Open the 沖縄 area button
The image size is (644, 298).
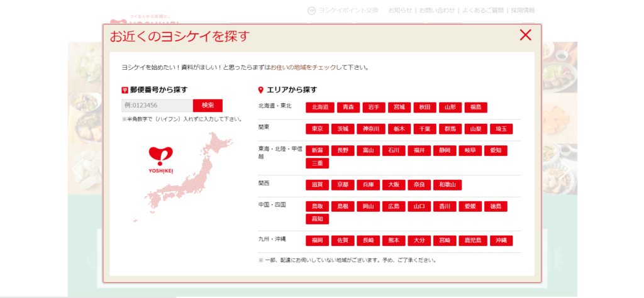pyautogui.click(x=501, y=241)
